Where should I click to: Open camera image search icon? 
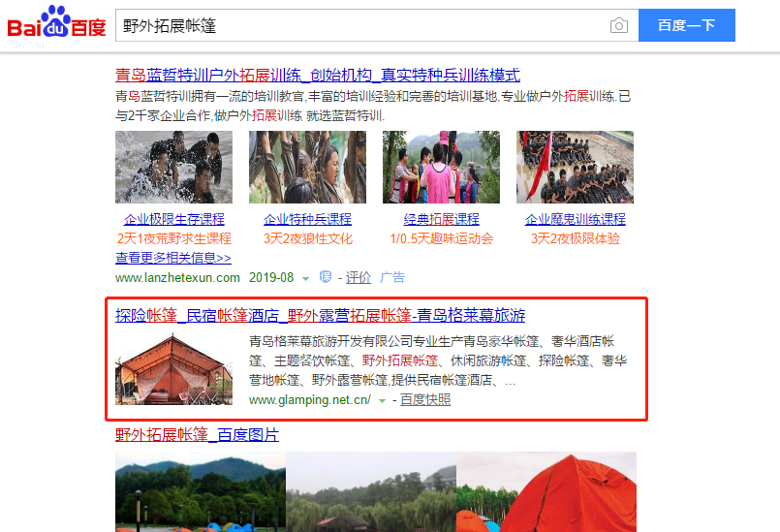[619, 25]
